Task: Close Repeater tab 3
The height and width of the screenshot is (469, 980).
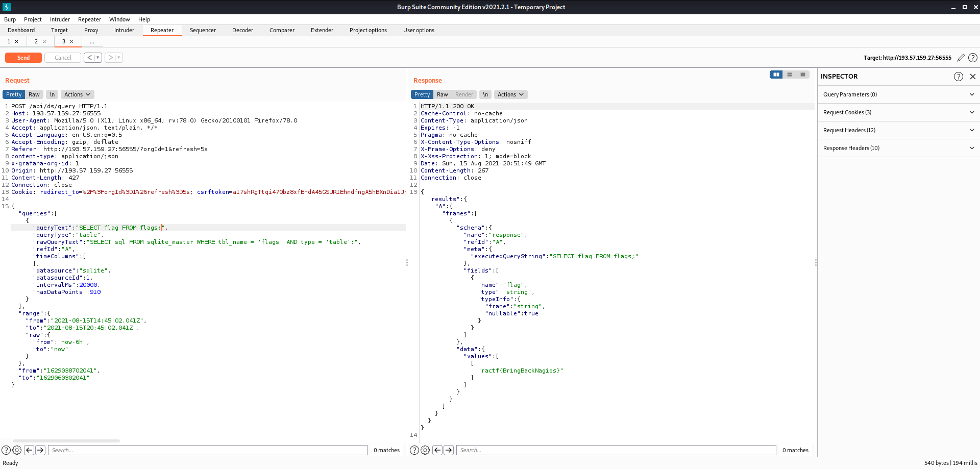Action: point(71,42)
